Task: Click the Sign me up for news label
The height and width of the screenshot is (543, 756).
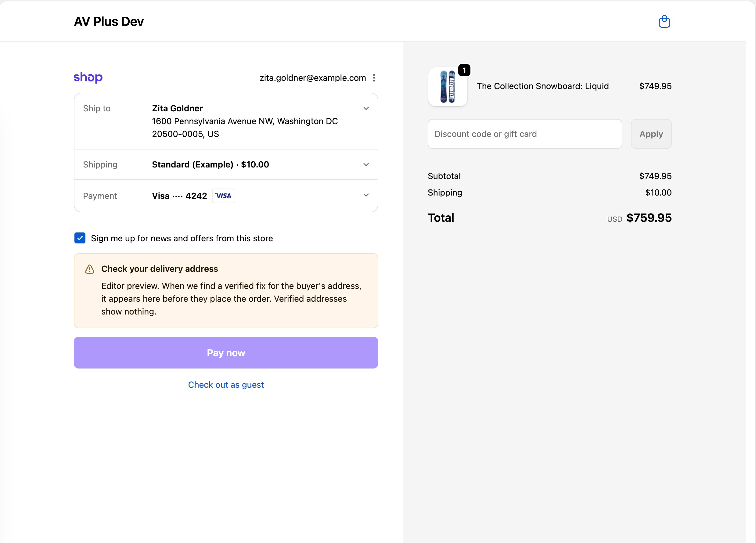Action: click(x=182, y=238)
